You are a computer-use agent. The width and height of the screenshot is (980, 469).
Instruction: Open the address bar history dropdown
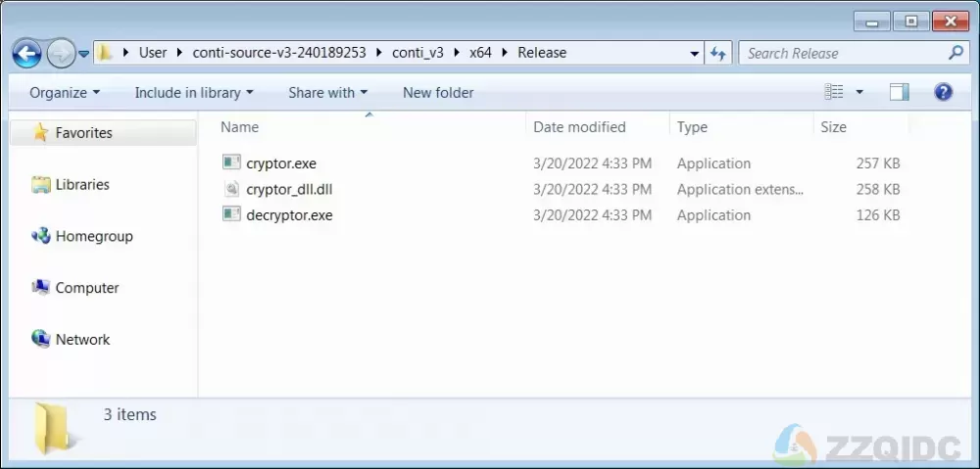(x=695, y=54)
